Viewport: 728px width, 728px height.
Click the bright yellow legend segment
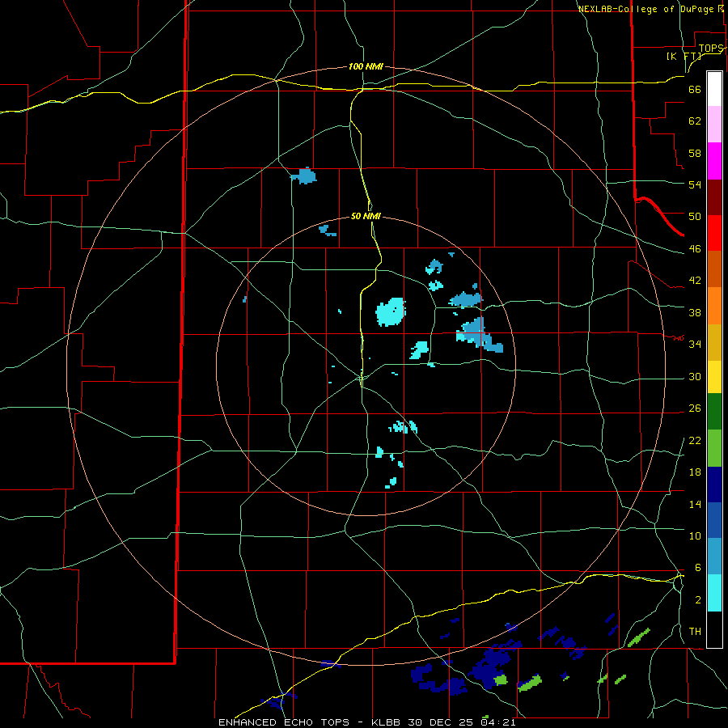coord(714,377)
